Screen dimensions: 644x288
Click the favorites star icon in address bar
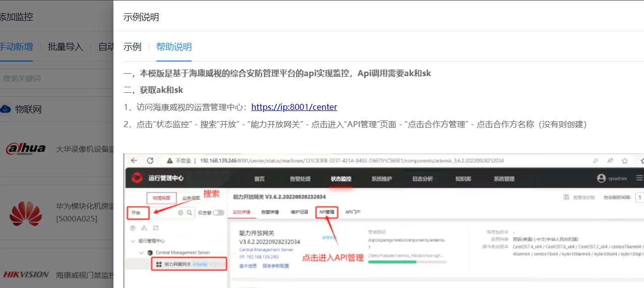click(x=625, y=161)
